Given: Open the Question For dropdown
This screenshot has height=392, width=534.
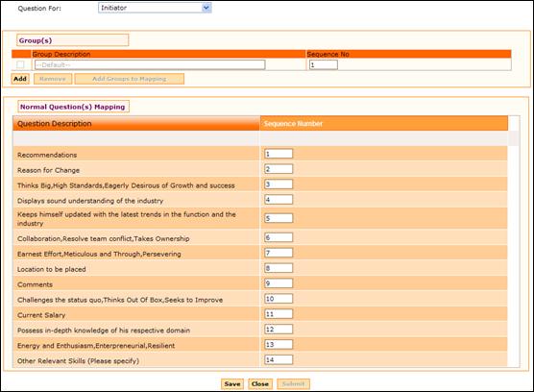Looking at the screenshot, I should coord(155,8).
